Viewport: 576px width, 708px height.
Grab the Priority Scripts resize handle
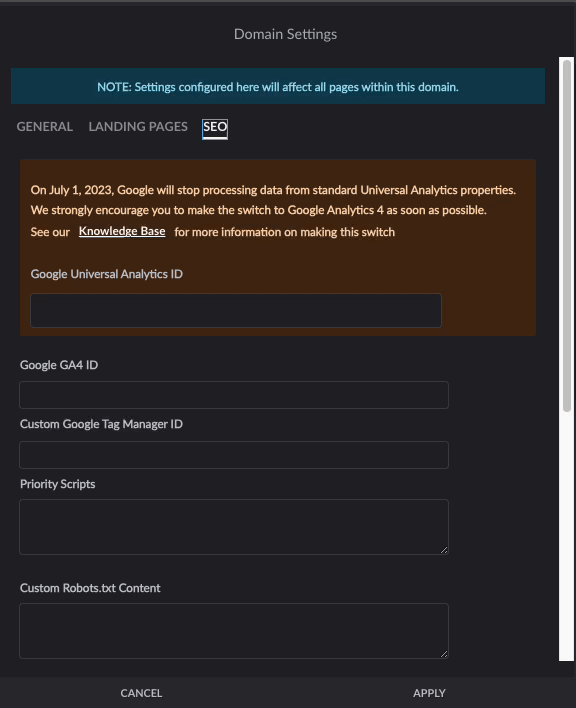coord(444,550)
